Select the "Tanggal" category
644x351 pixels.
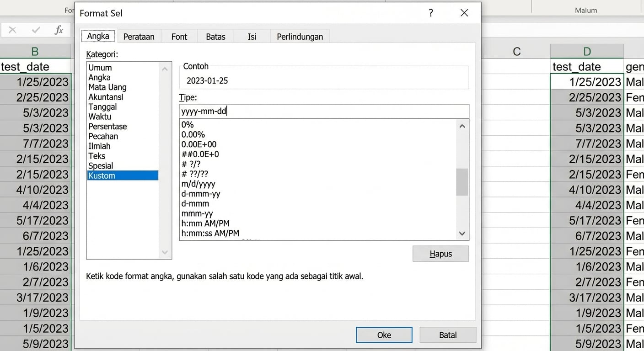pyautogui.click(x=102, y=106)
